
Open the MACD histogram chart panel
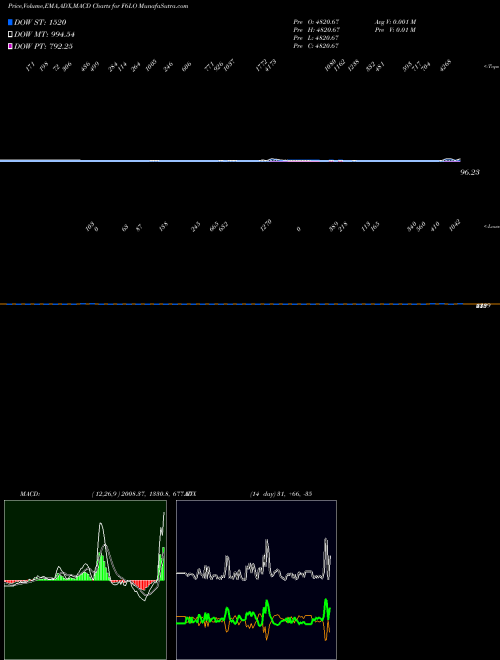[x=85, y=580]
